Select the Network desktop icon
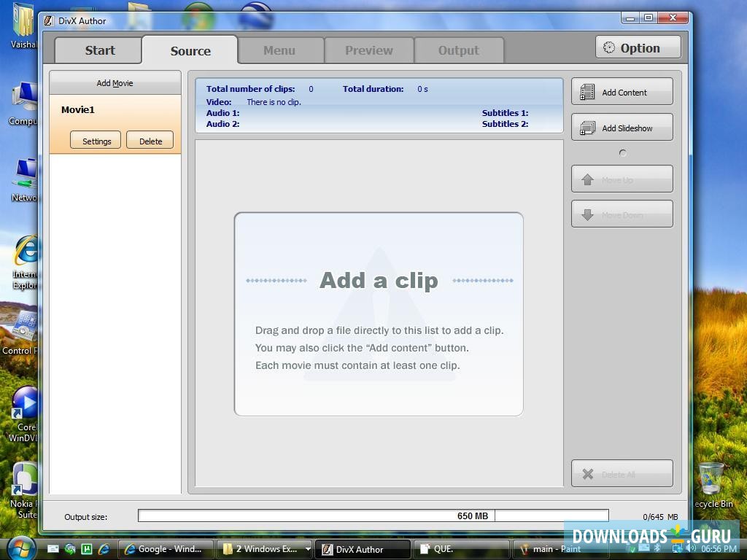Image resolution: width=747 pixels, height=560 pixels. pos(24,180)
